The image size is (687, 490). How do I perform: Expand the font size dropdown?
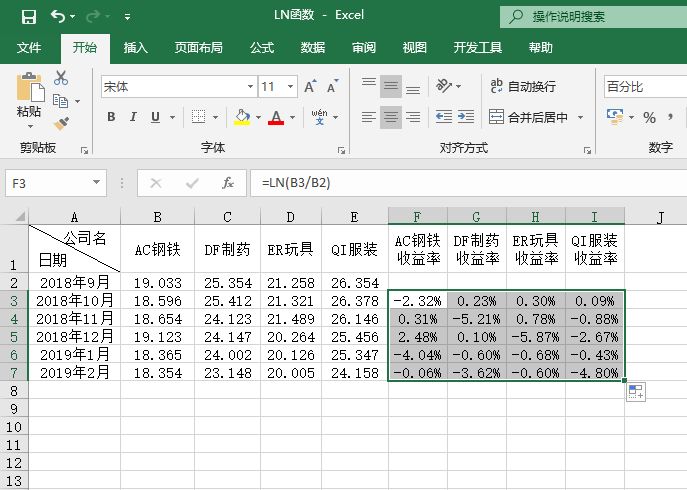[x=291, y=87]
